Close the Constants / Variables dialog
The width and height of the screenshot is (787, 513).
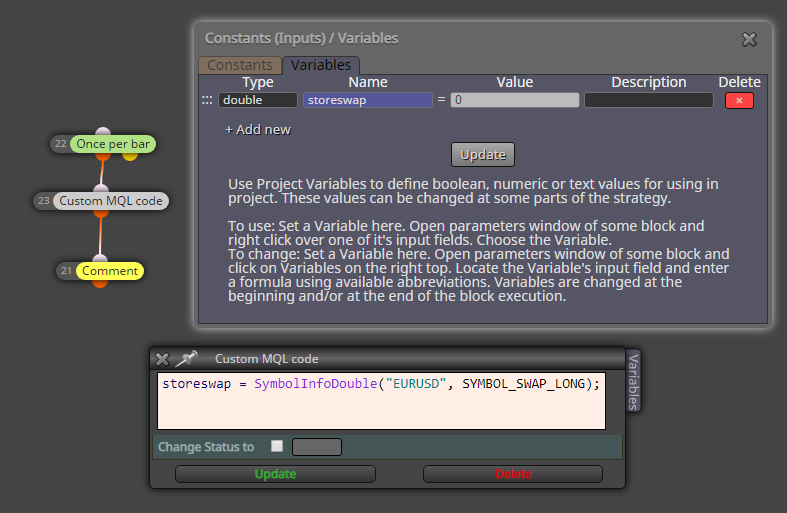(x=749, y=39)
